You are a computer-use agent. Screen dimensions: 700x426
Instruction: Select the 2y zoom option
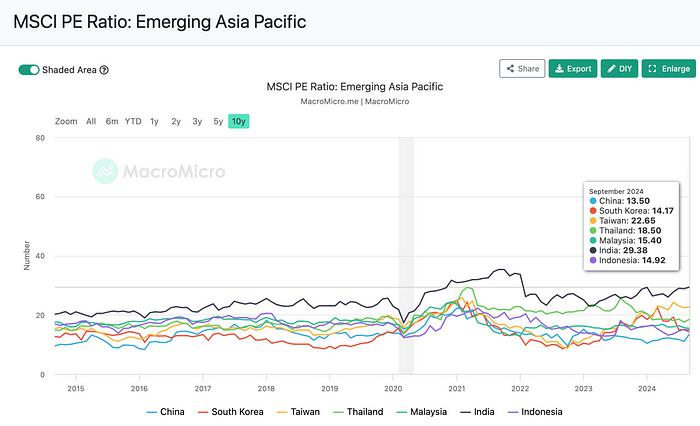(x=176, y=121)
